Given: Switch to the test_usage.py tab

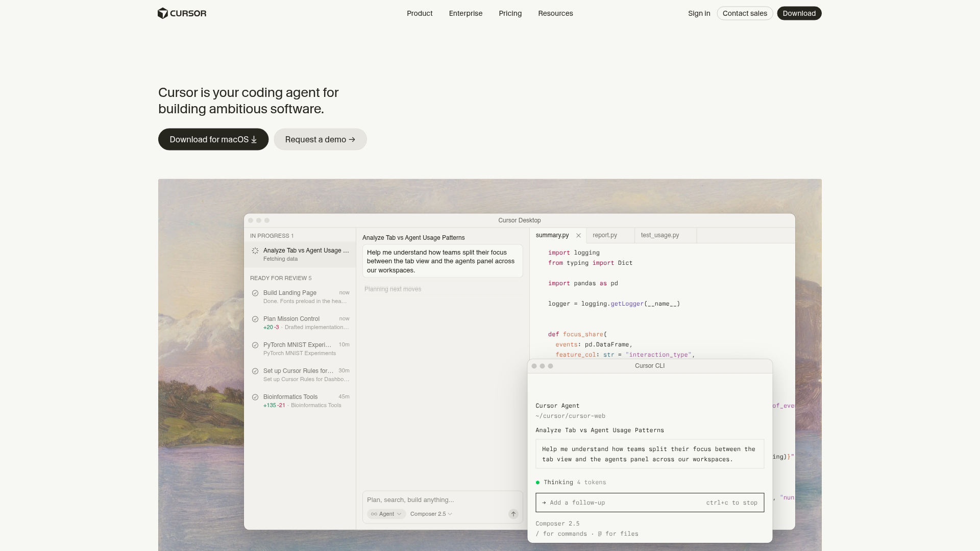Looking at the screenshot, I should [666, 235].
